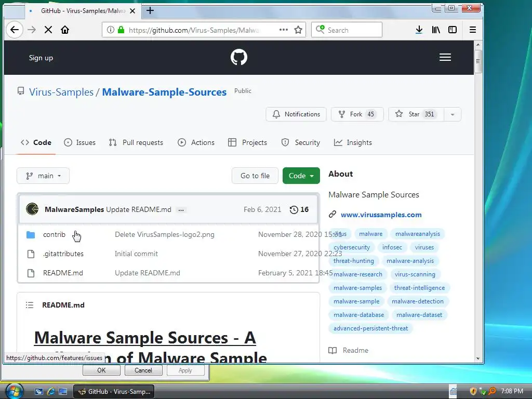Click Show Desktop quick launch icon

point(63,392)
